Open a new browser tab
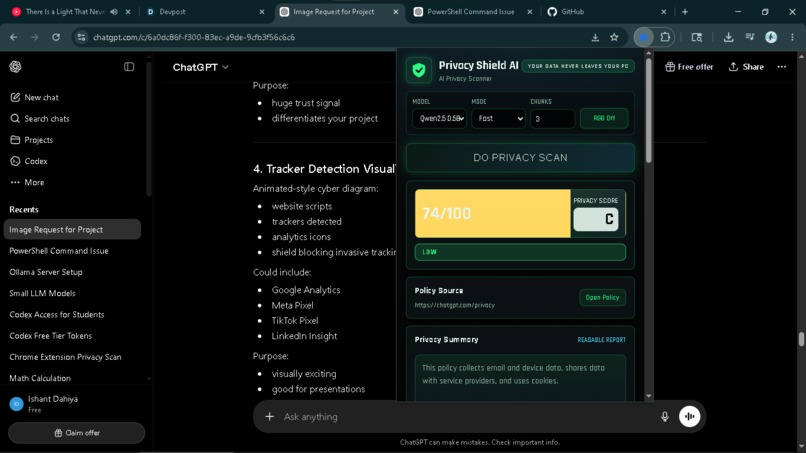Screen dimensions: 806x453 click(685, 11)
